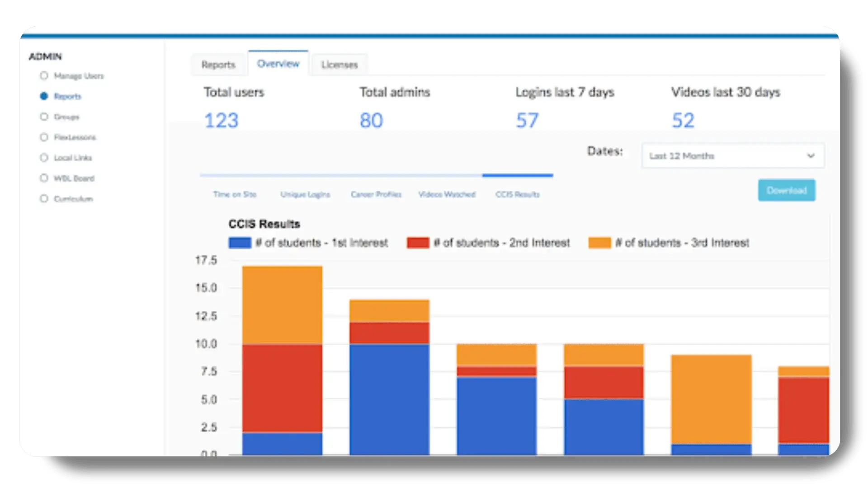Viewport: 868px width, 488px height.
Task: Select the Curriculum sidebar option
Action: 44,199
